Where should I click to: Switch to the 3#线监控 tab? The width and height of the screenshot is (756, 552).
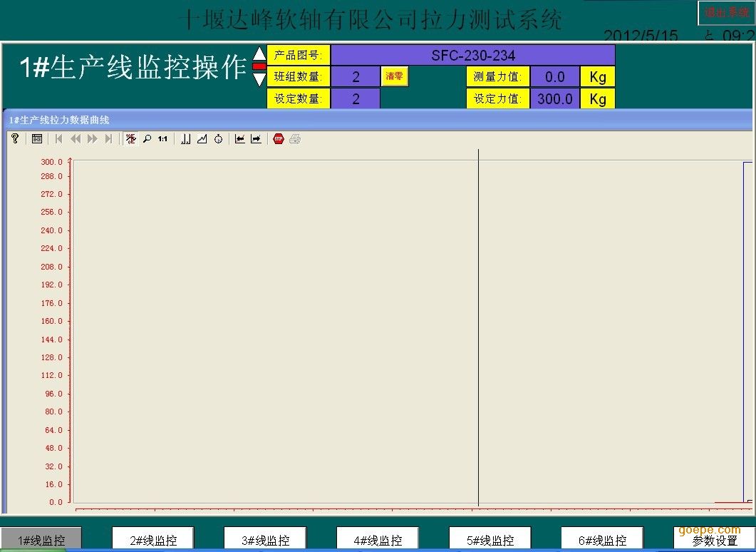pos(265,539)
